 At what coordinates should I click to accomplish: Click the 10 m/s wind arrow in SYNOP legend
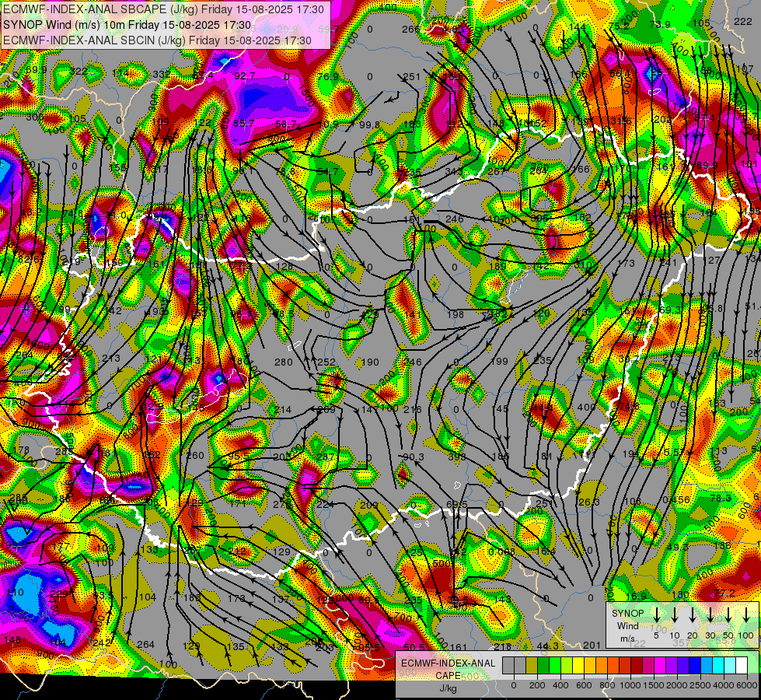pos(675,614)
